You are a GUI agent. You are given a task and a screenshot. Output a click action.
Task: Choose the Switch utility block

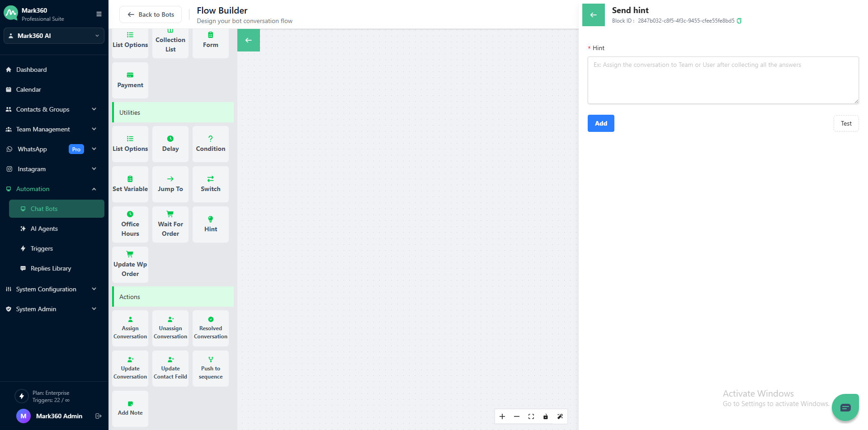pos(211,184)
